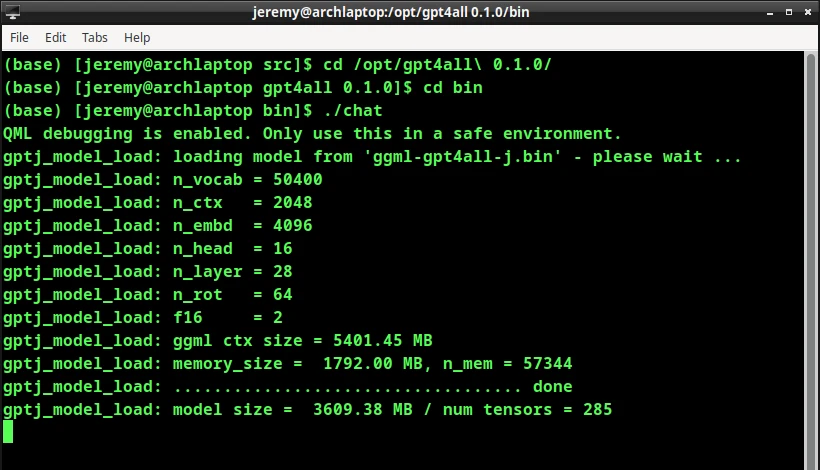Click the green terminal cursor block
Image resolution: width=820 pixels, height=470 pixels.
click(8, 432)
